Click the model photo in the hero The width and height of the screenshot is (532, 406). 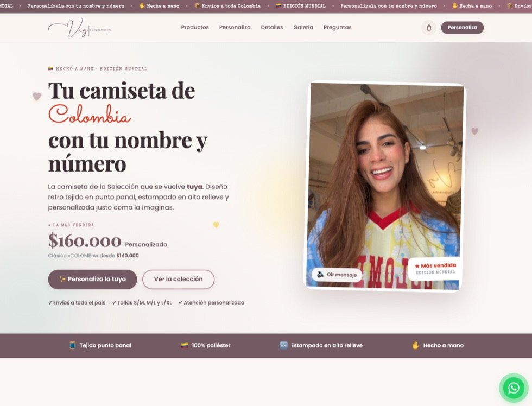coord(385,186)
